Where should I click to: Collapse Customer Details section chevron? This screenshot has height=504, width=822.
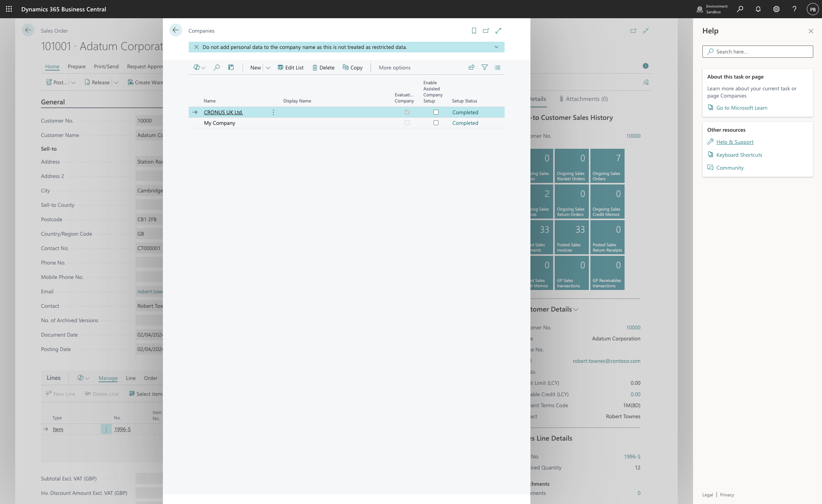point(576,309)
